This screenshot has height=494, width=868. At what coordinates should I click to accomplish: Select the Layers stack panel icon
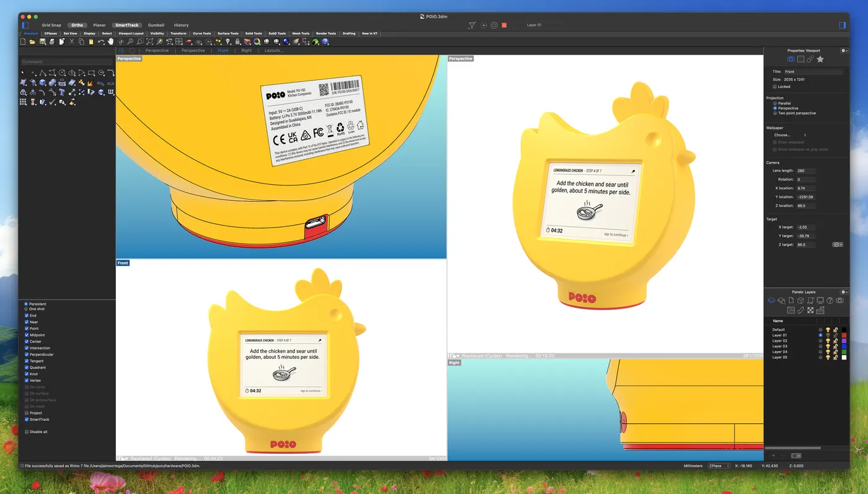tap(771, 301)
